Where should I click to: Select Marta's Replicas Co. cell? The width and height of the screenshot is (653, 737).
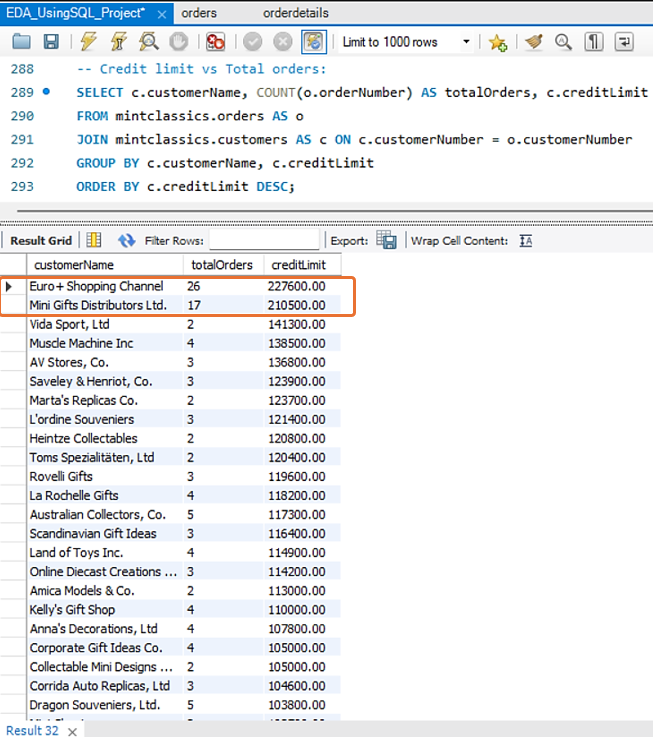[x=105, y=400]
